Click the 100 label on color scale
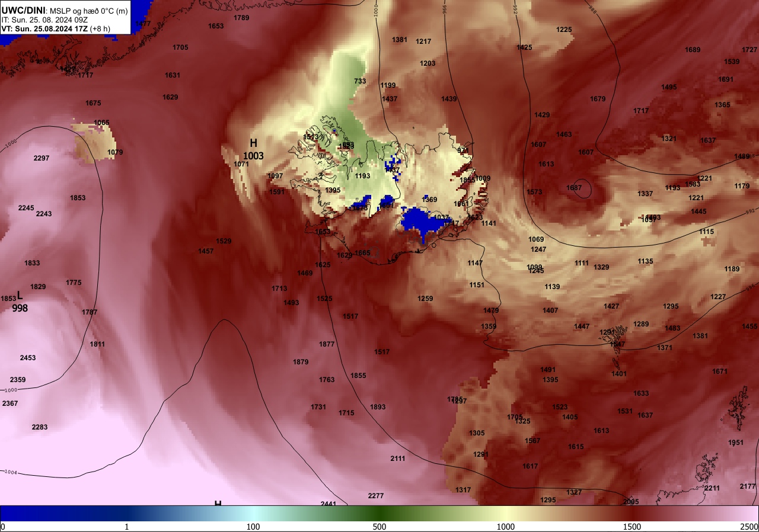 (253, 527)
